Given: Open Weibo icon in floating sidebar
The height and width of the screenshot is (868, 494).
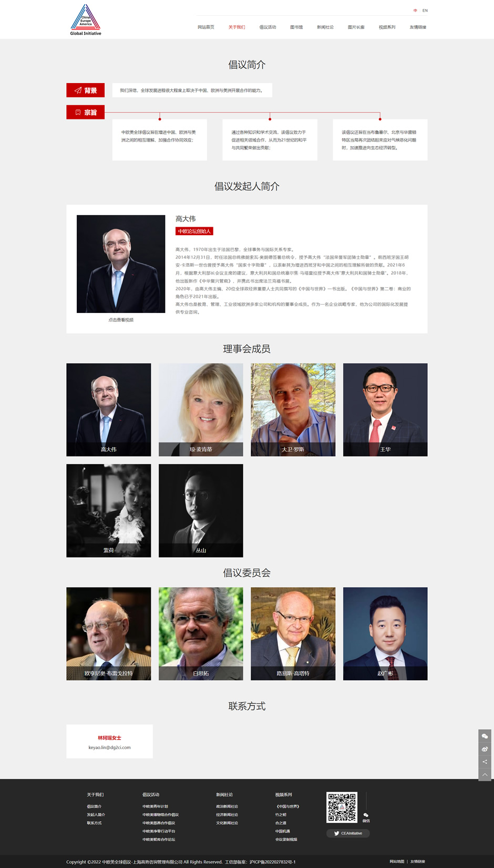Looking at the screenshot, I should [x=485, y=749].
